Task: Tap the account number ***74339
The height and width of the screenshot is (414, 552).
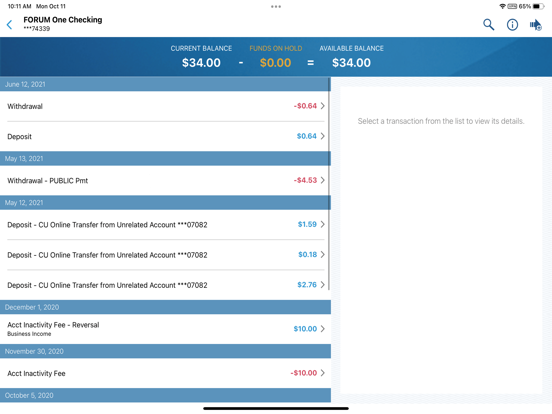Action: pos(37,29)
